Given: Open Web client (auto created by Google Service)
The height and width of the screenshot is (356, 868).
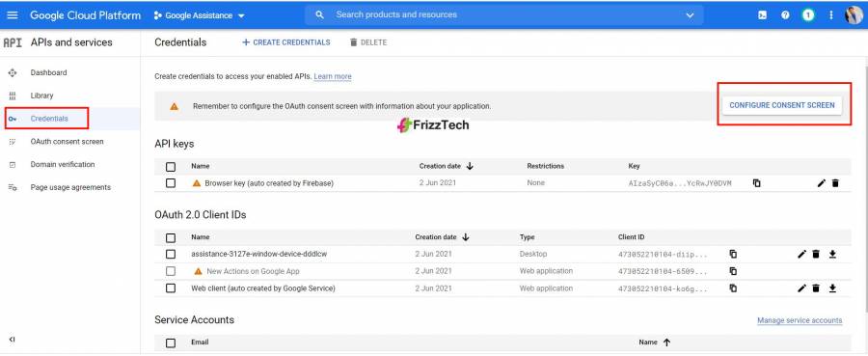Looking at the screenshot, I should (263, 288).
